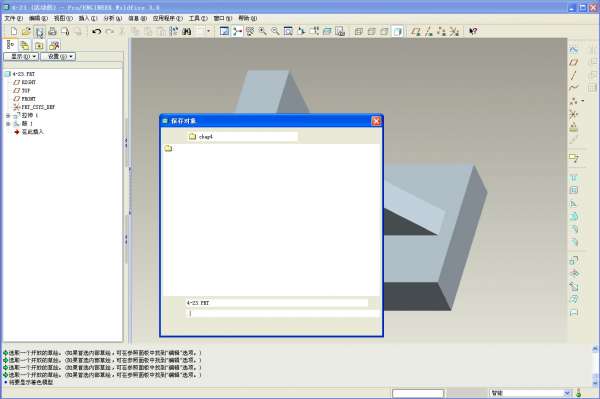Expand the 拉伸 1 tree node
Screen dimensions: 600x399
tap(8, 115)
